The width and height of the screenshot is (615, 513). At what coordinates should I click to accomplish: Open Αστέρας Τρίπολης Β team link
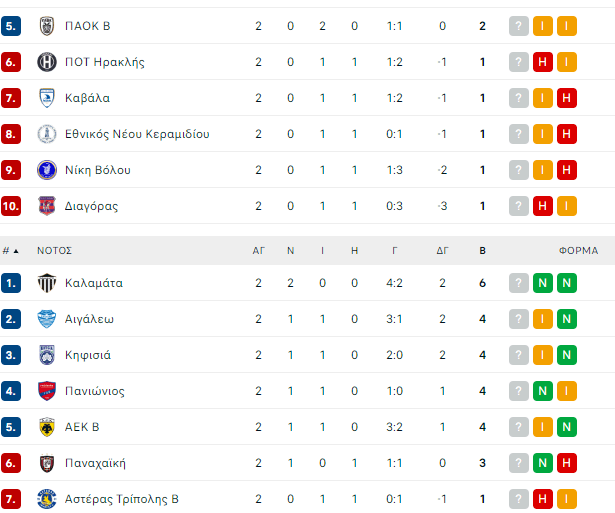pos(123,499)
